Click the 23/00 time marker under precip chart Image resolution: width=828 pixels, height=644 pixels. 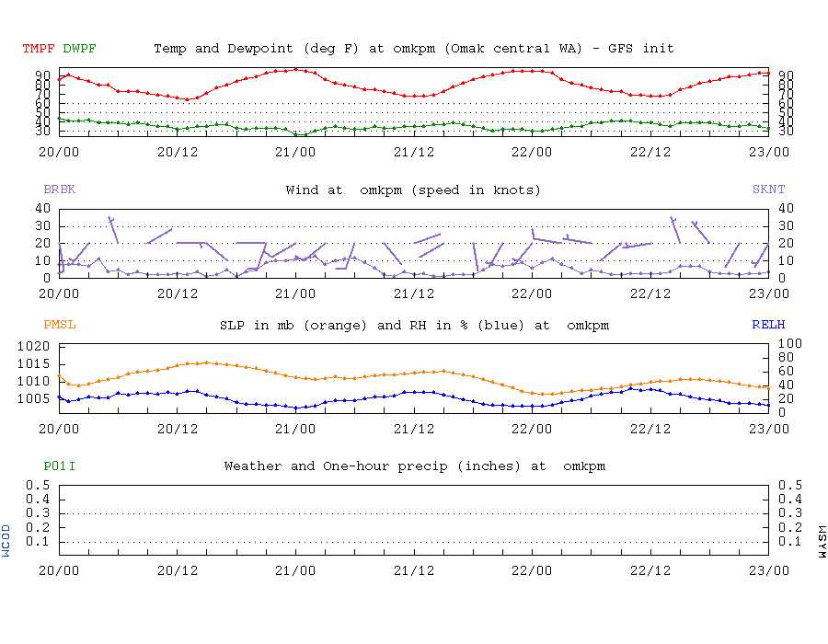point(769,570)
